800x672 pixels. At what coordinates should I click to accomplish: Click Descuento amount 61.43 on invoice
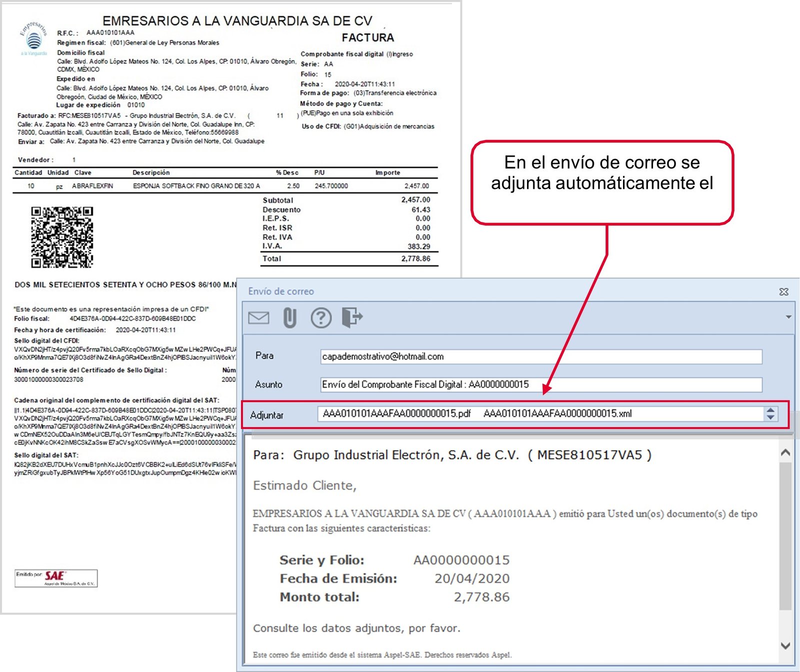(421, 210)
